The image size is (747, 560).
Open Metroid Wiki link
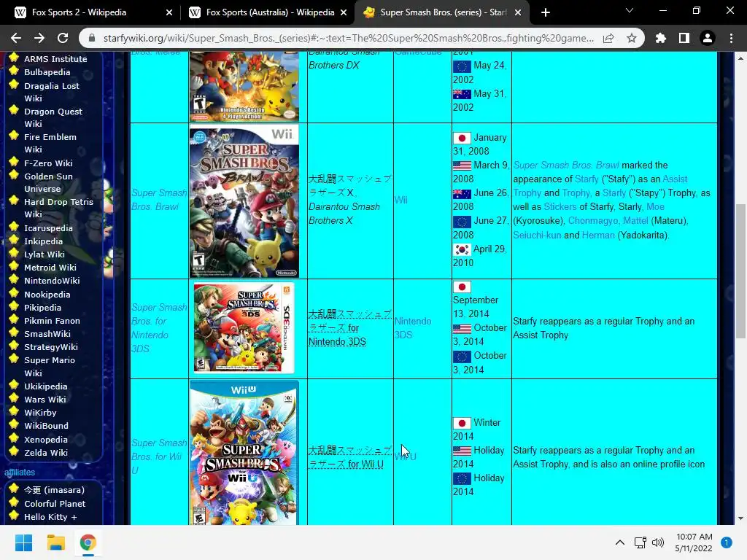click(x=50, y=267)
